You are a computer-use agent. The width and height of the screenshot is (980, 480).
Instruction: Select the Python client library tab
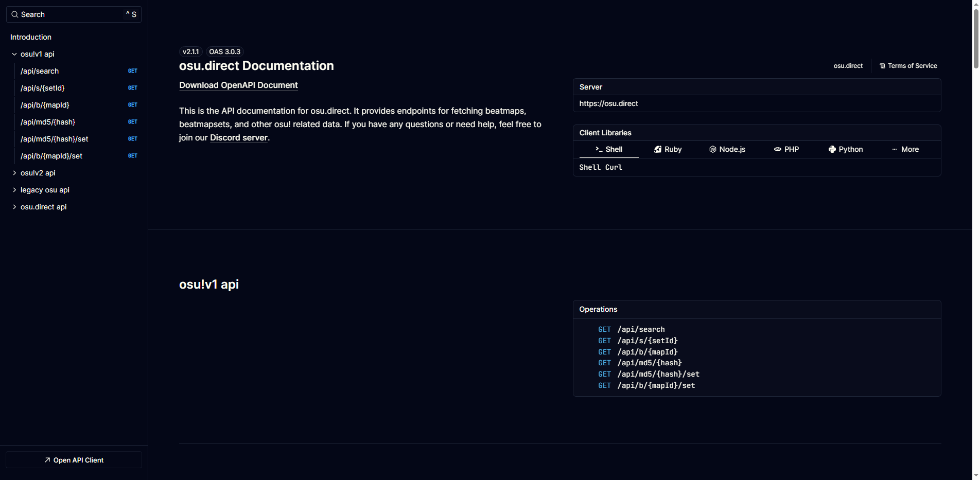[846, 149]
